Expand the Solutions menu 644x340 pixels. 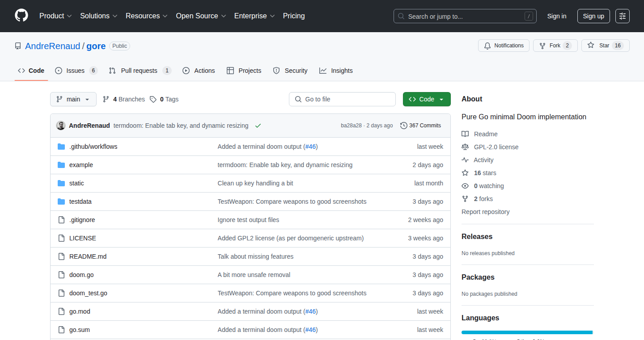click(x=99, y=16)
